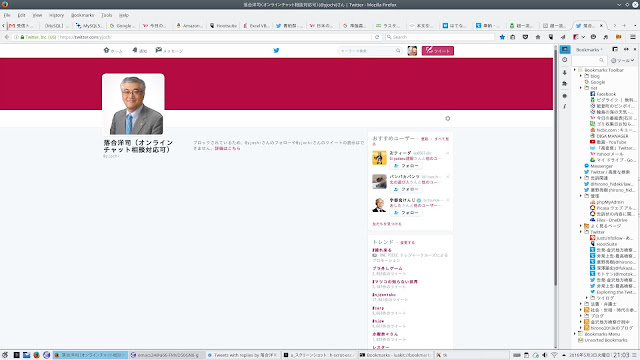This screenshot has width=640, height=360.
Task: Click the site identity padlock icon
Action: coord(22,37)
